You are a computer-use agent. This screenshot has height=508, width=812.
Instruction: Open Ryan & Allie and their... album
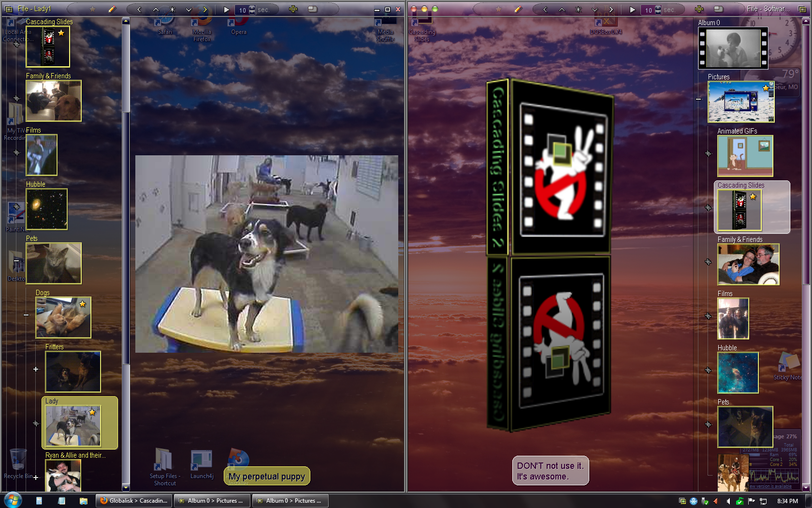point(63,475)
